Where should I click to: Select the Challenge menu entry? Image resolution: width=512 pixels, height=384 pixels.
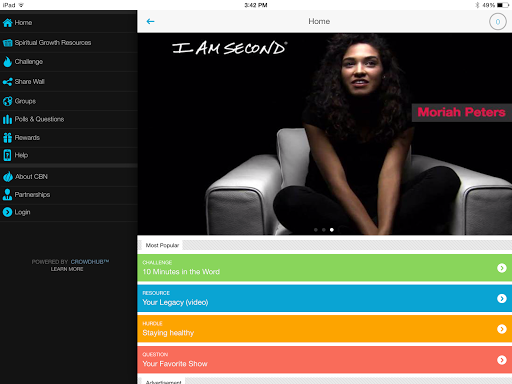(x=68, y=62)
